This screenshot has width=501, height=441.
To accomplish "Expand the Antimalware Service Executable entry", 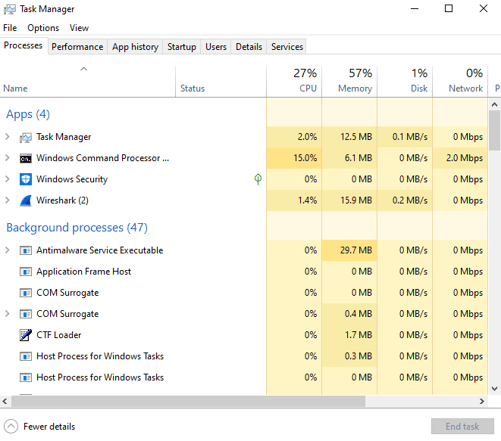I will pyautogui.click(x=7, y=250).
